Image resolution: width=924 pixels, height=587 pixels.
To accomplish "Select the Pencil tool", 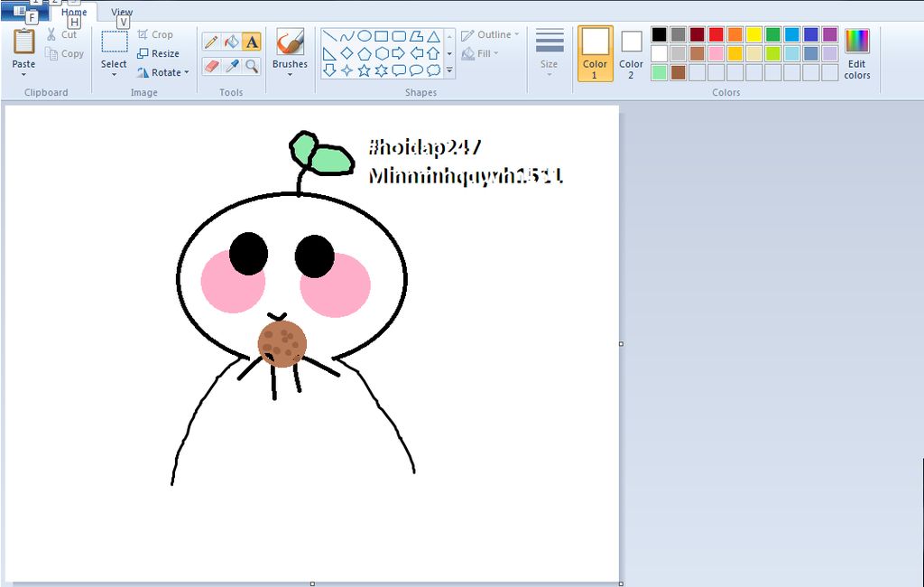I will 211,42.
